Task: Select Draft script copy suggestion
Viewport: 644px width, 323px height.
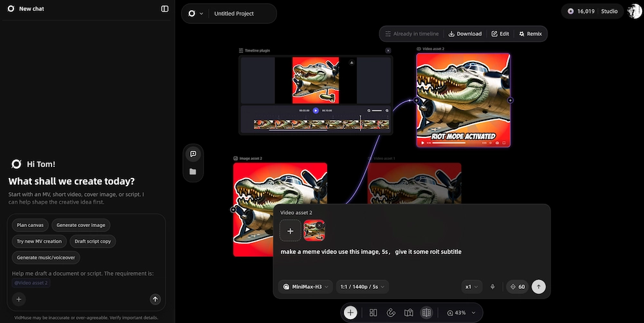Action: tap(93, 241)
